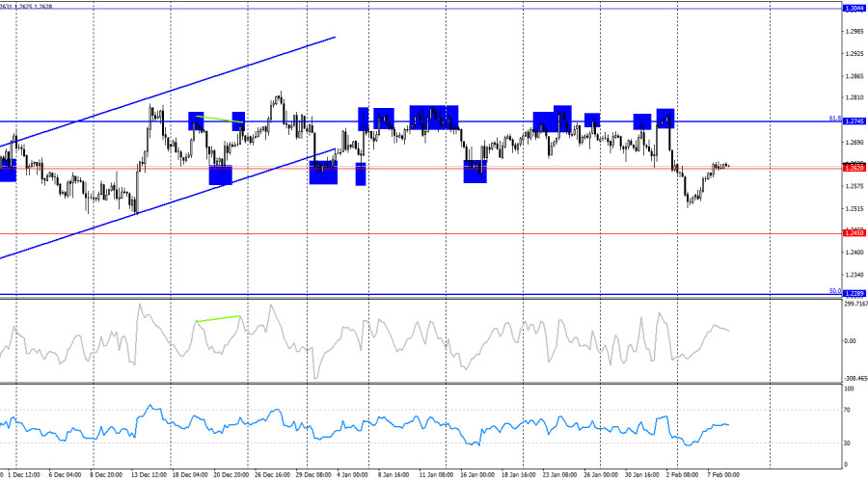Click the 299.7167 indicator scale value
Screen dimensions: 868x482
click(x=855, y=304)
